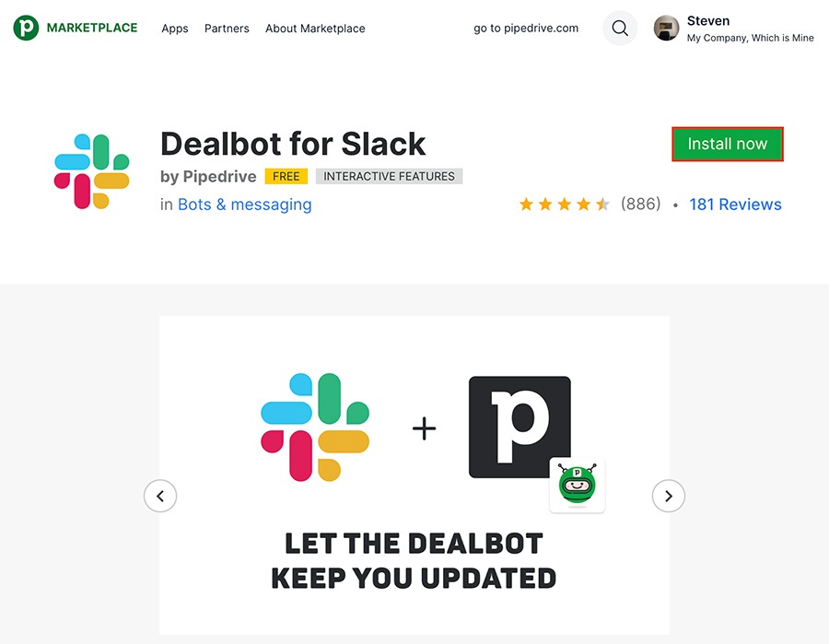Select About Marketplace
The height and width of the screenshot is (644, 829).
pos(315,29)
